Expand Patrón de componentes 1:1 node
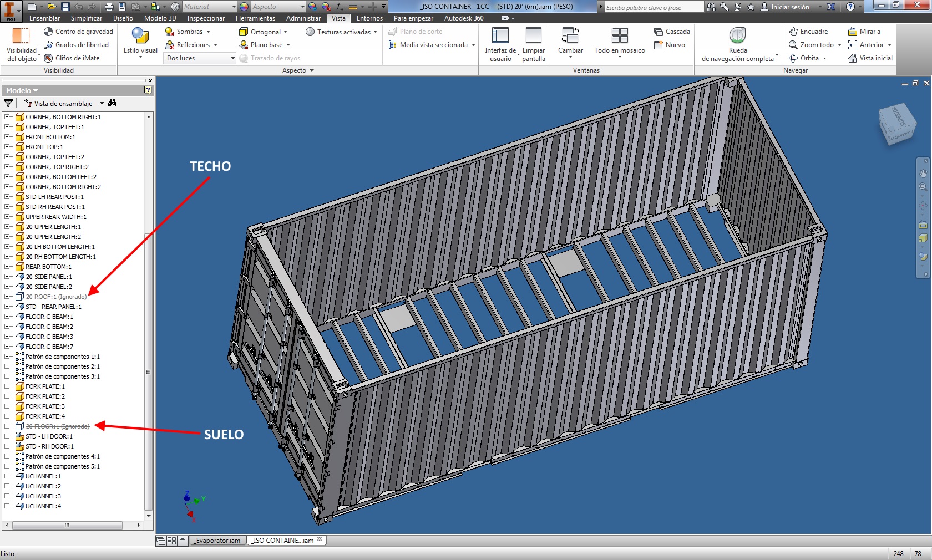The image size is (932, 560). coord(7,357)
